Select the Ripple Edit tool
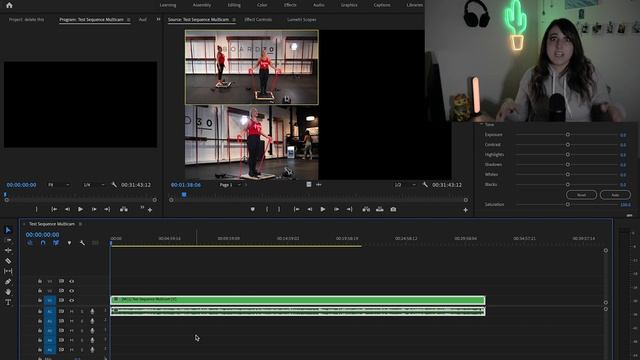This screenshot has height=360, width=640. pos(8,251)
